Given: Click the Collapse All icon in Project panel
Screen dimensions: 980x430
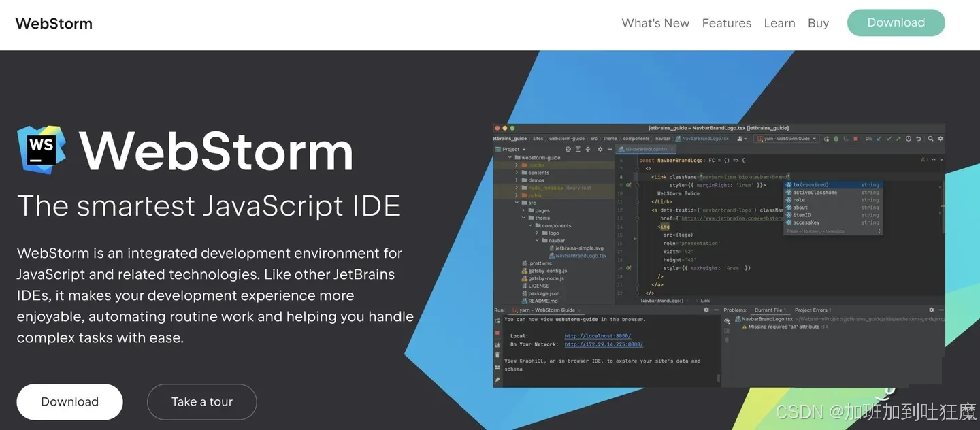Looking at the screenshot, I should point(587,149).
